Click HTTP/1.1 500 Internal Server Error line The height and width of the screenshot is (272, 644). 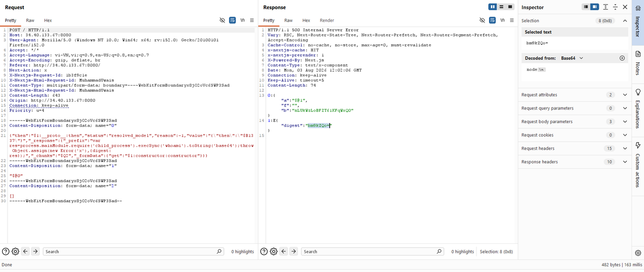coord(313,30)
